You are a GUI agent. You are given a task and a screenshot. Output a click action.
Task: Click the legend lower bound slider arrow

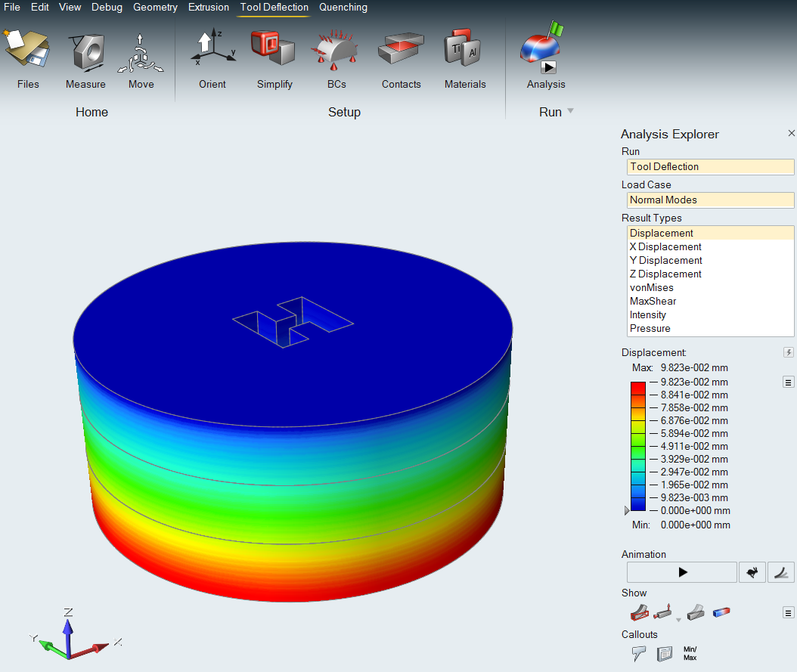[x=626, y=511]
